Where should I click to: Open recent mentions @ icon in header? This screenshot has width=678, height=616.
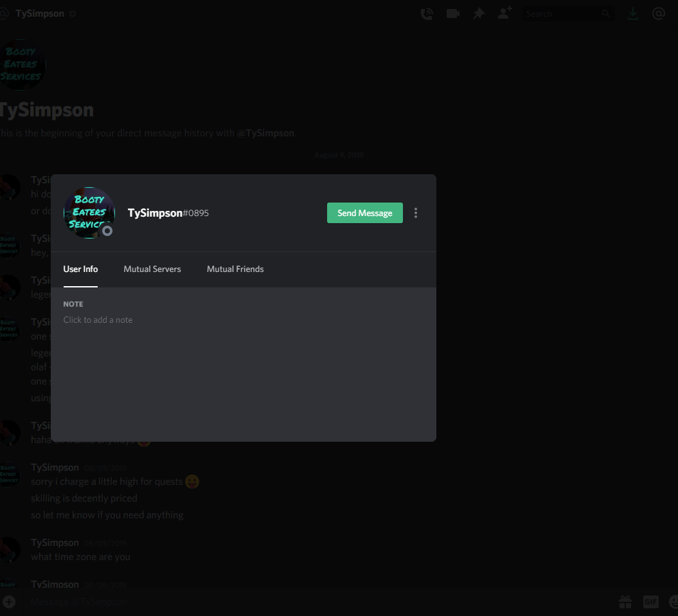pyautogui.click(x=659, y=14)
